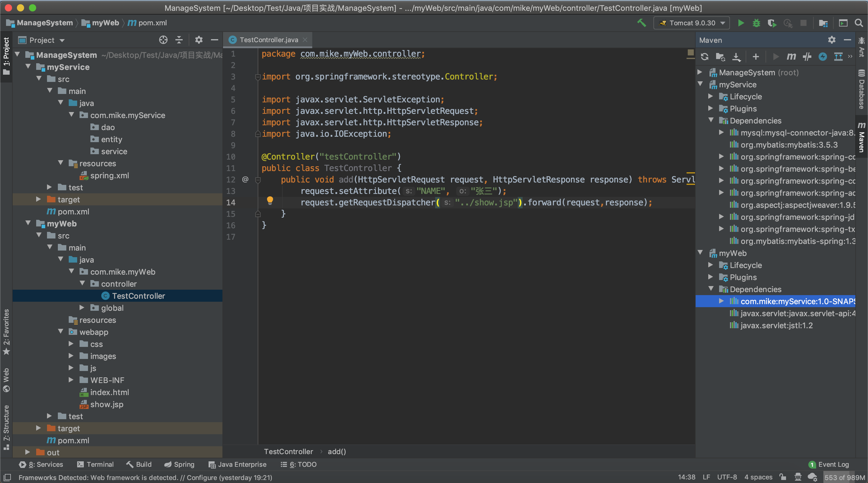Open the Z: Structure side panel
The height and width of the screenshot is (483, 868).
pyautogui.click(x=6, y=428)
